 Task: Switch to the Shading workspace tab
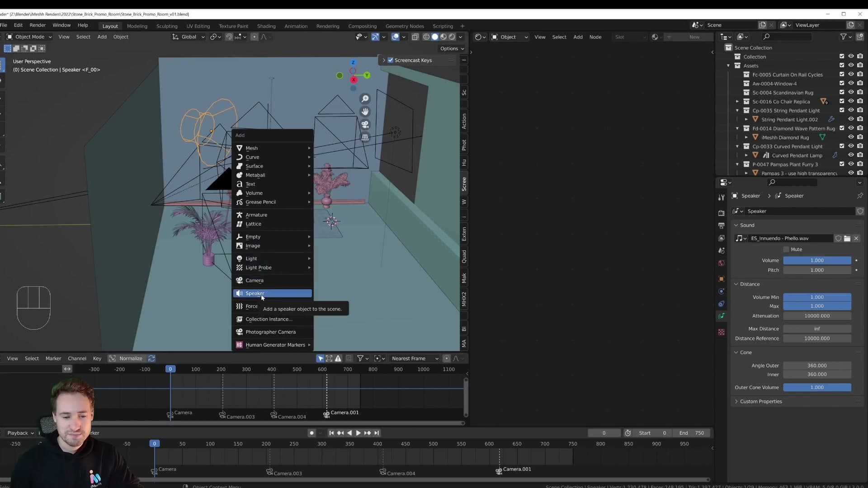click(266, 26)
